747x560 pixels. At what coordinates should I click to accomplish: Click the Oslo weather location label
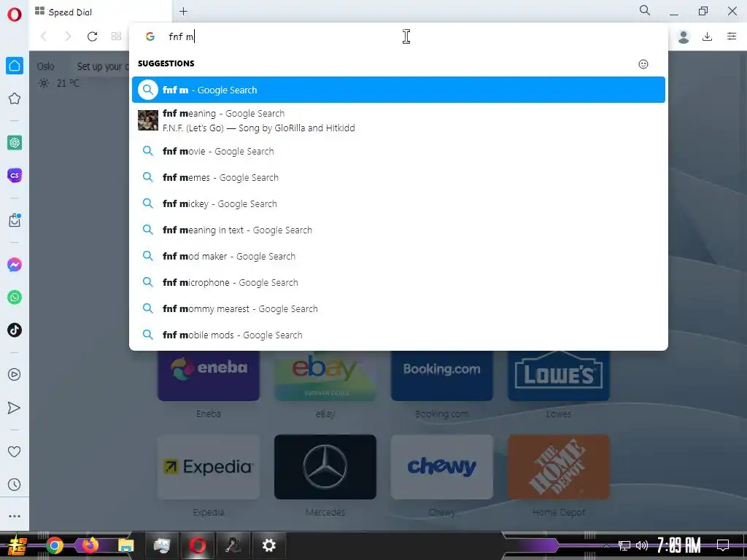(x=46, y=66)
